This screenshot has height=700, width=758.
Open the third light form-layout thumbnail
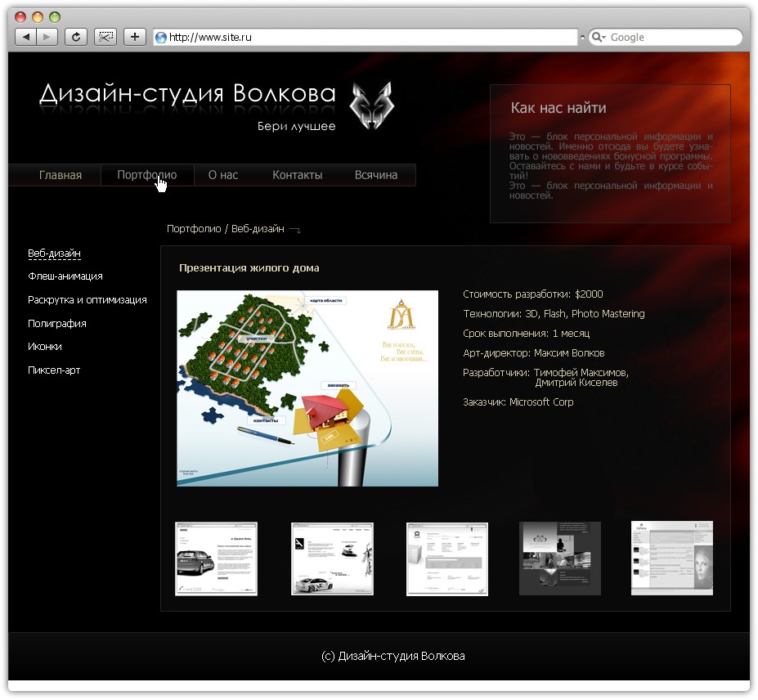pos(447,559)
